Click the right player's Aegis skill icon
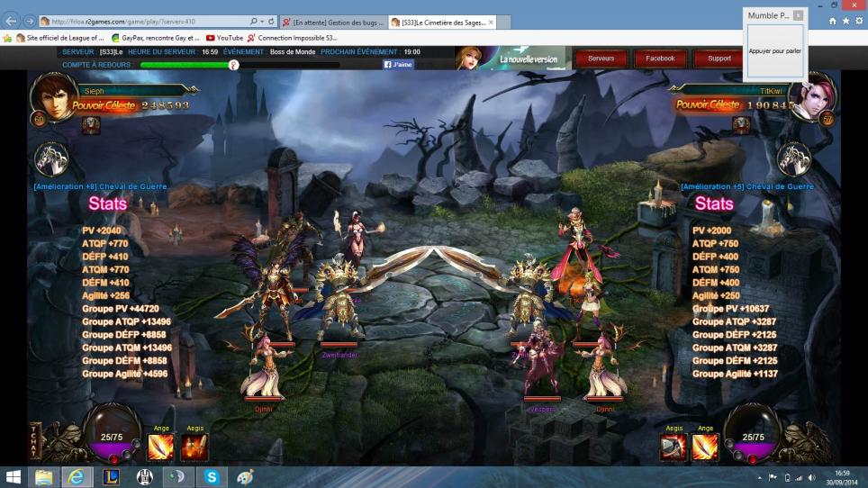Image resolution: width=868 pixels, height=488 pixels. 674,447
